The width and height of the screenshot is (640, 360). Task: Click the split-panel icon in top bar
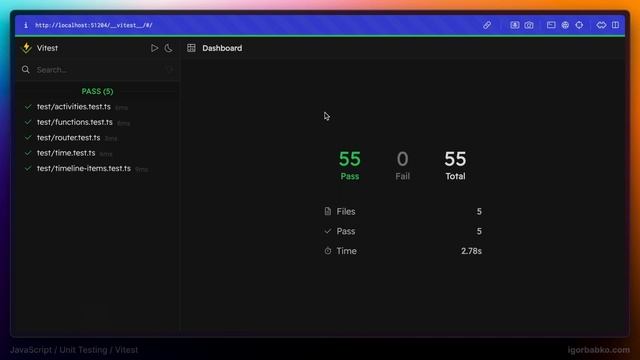tap(615, 25)
